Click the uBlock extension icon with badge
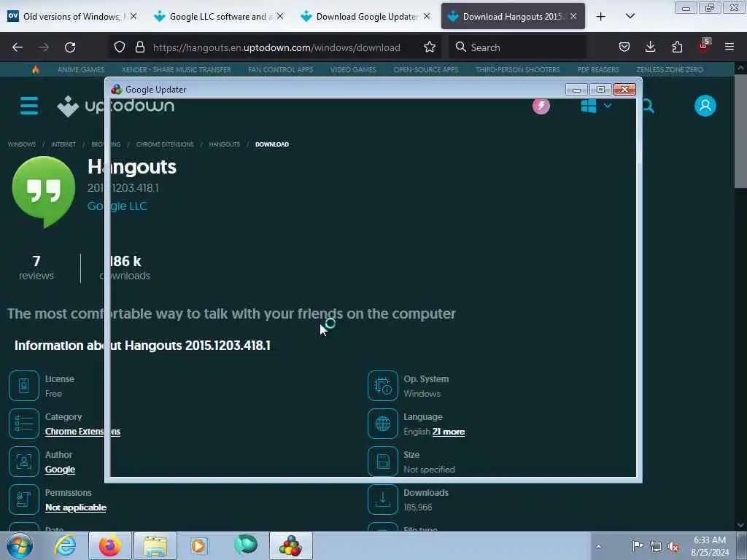Screen dimensions: 747x560 pos(704,46)
